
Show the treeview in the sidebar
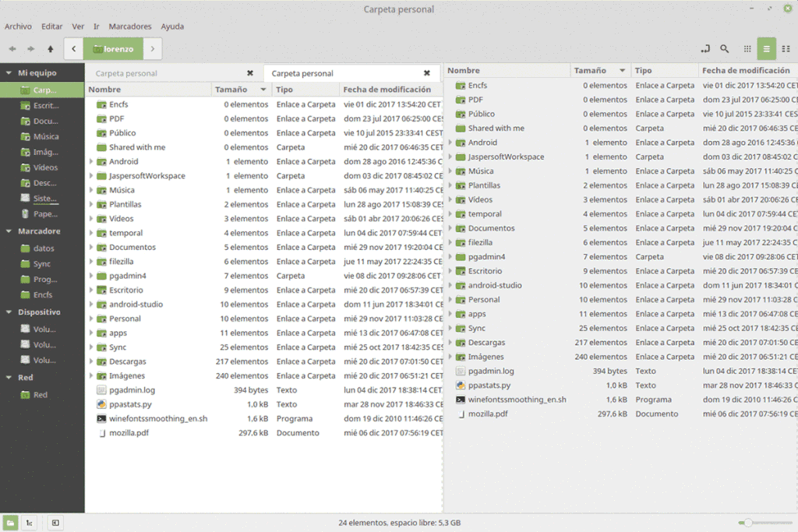pos(29,523)
